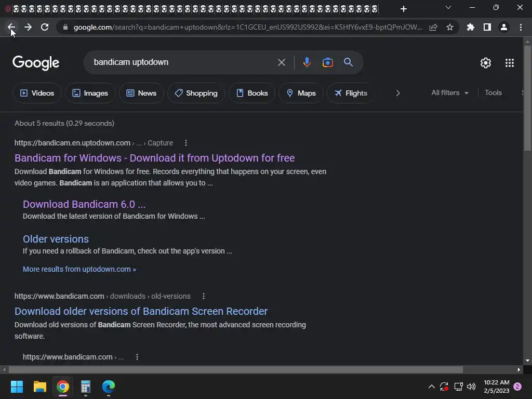Open the Chrome profile avatar icon
Screen dimensions: 532x399
pyautogui.click(x=504, y=27)
